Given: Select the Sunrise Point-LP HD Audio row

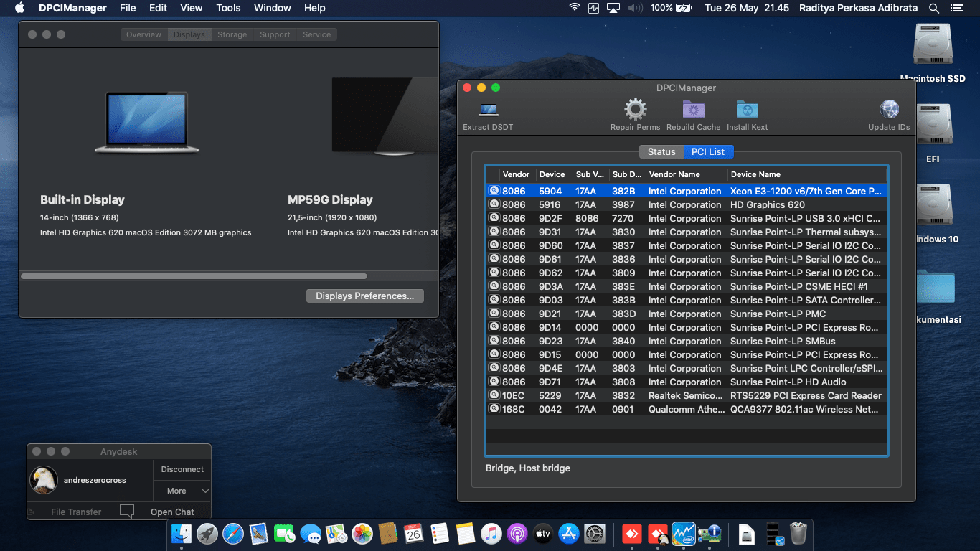Looking at the screenshot, I should click(687, 382).
